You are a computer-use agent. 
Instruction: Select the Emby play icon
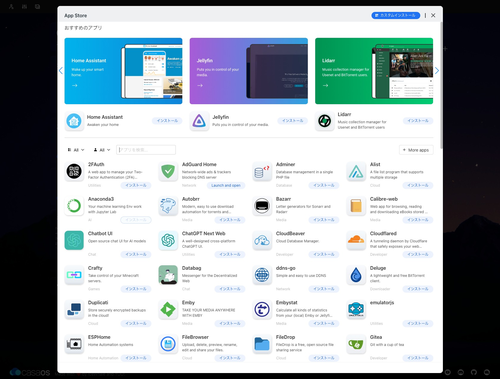click(168, 310)
